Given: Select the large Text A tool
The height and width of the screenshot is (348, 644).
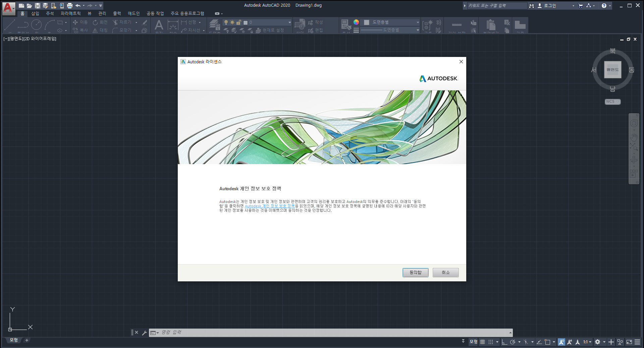Looking at the screenshot, I should [159, 25].
